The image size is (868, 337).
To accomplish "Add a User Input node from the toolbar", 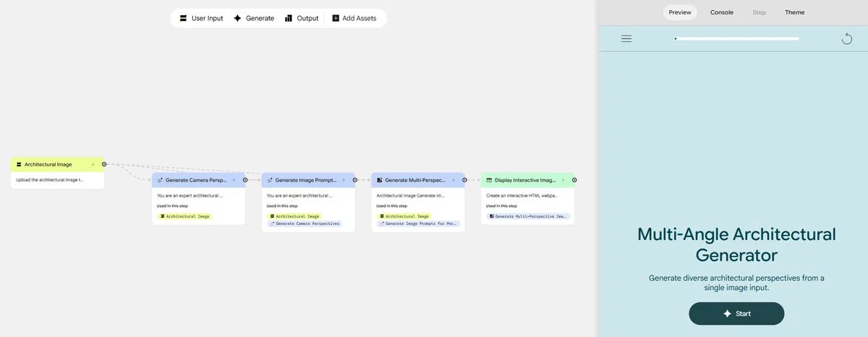I will [x=201, y=18].
